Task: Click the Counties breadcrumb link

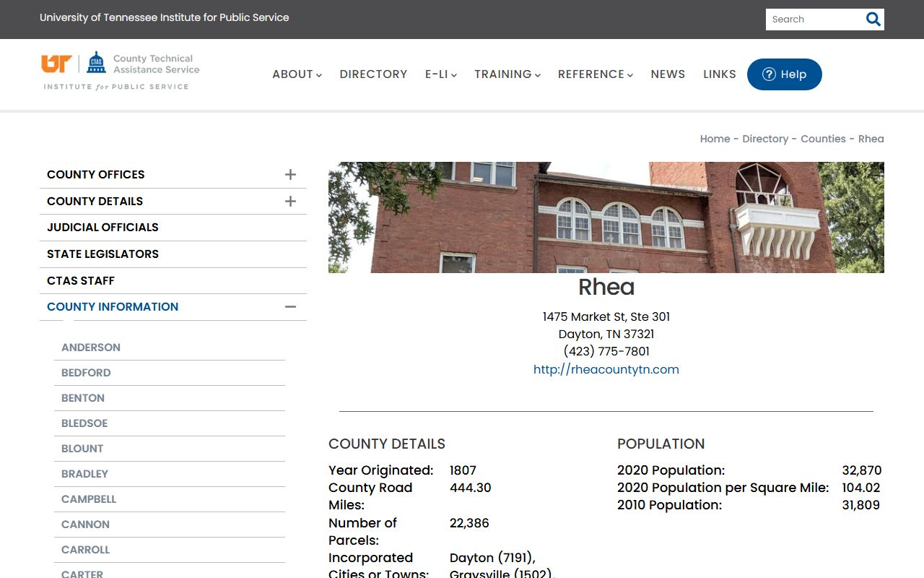Action: [x=823, y=139]
